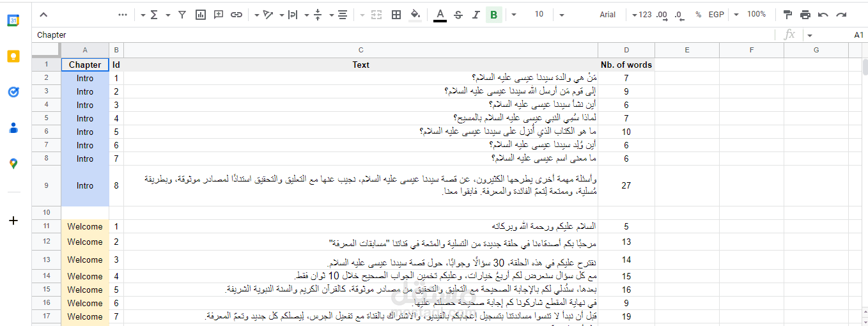Select the Chapter header cell
Viewport: 868px width, 326px height.
85,65
